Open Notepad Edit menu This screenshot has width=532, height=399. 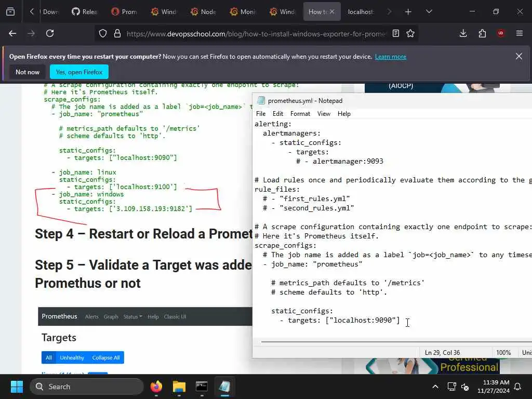(278, 114)
